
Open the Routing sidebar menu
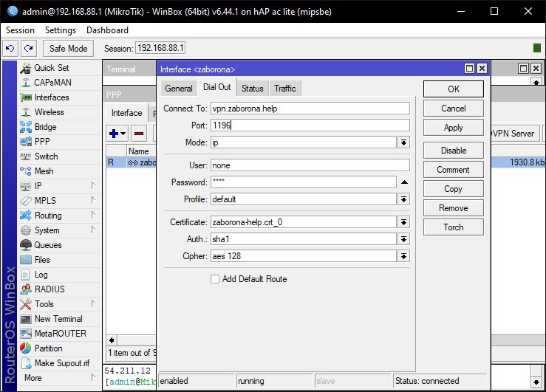pyautogui.click(x=60, y=216)
